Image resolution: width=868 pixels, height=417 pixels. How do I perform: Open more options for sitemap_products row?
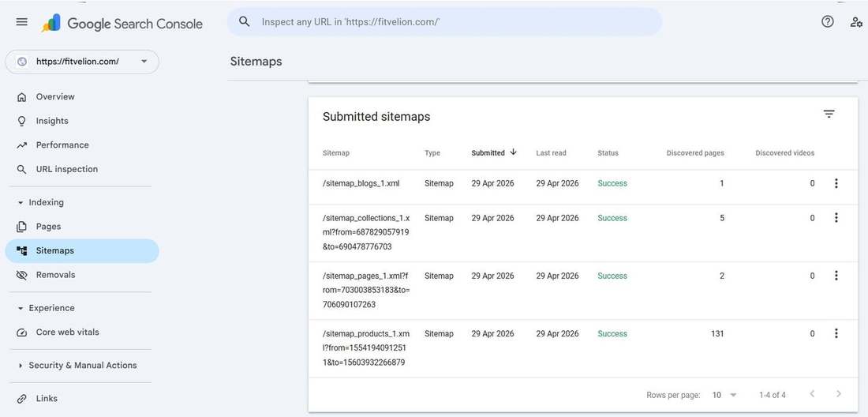pyautogui.click(x=836, y=333)
